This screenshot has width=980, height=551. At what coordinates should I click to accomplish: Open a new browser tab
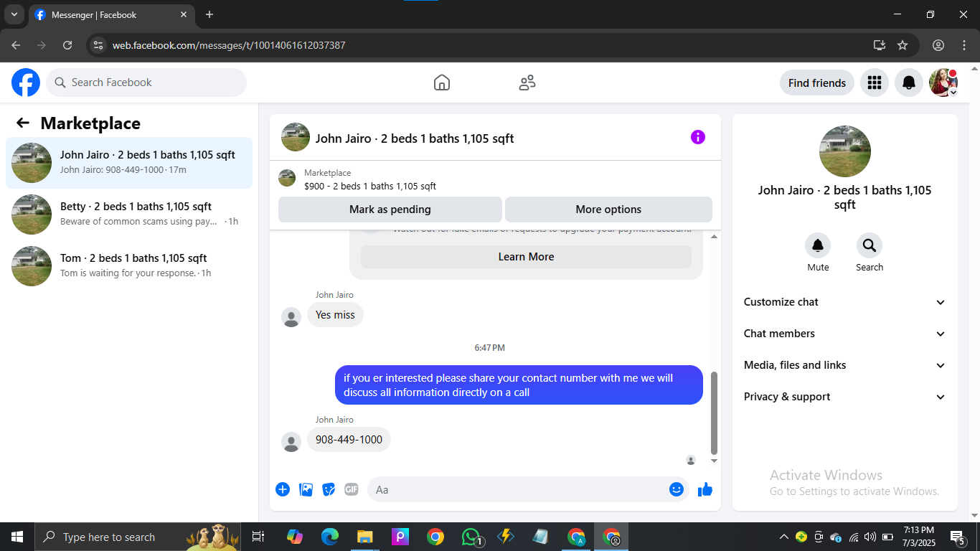pyautogui.click(x=209, y=14)
